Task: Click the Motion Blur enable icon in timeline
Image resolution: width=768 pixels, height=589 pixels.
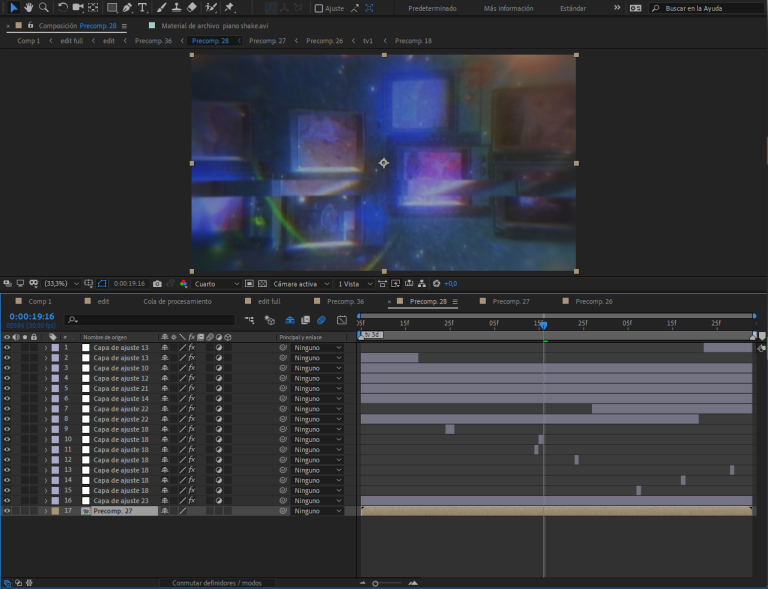Action: click(321, 320)
